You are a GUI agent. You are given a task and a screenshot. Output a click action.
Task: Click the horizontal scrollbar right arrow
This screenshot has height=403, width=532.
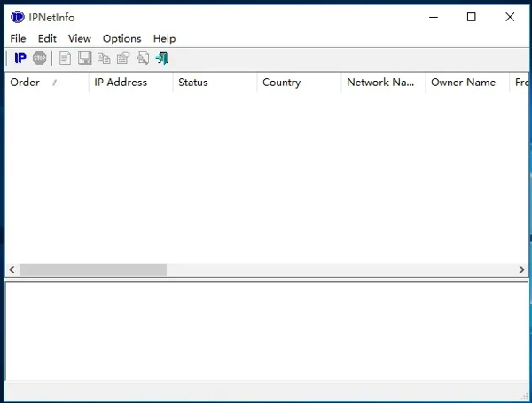(x=522, y=269)
